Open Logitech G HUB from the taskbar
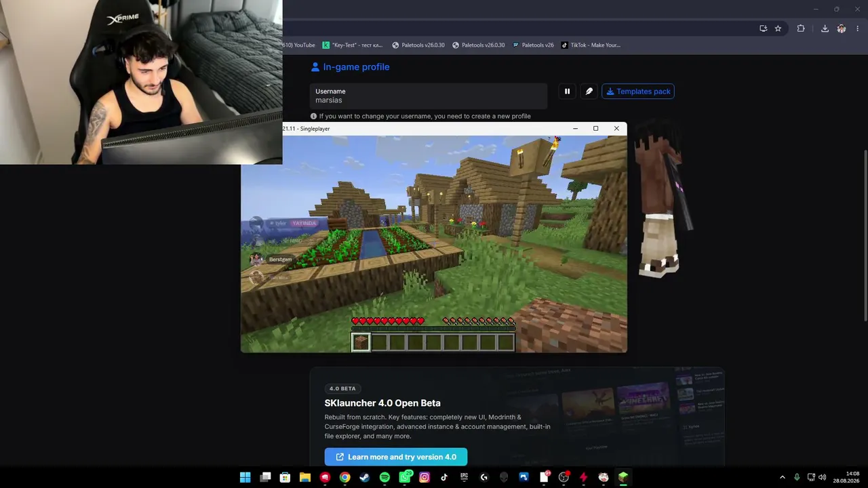 pyautogui.click(x=484, y=477)
